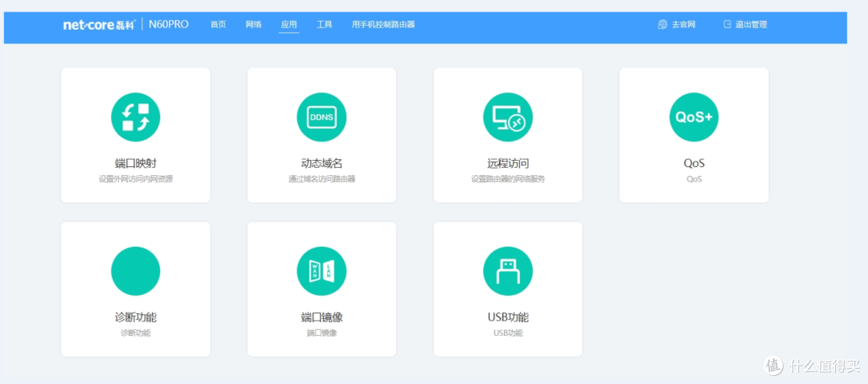Open 用手机控制路由器 menu item
Viewport: 868px width, 384px height.
point(383,24)
